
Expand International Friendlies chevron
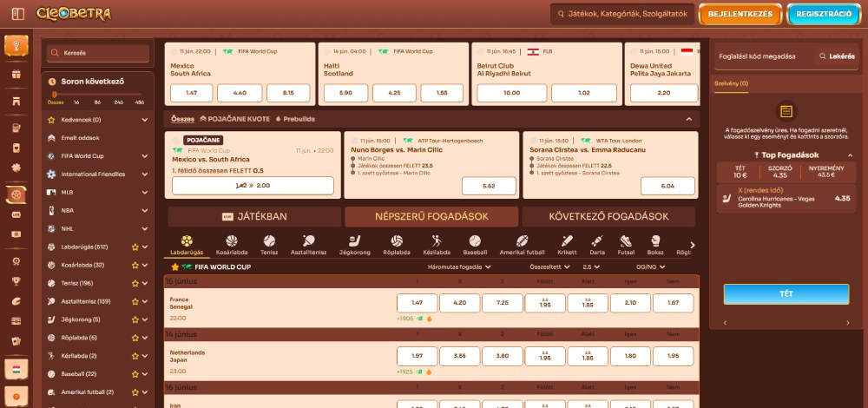pos(145,174)
